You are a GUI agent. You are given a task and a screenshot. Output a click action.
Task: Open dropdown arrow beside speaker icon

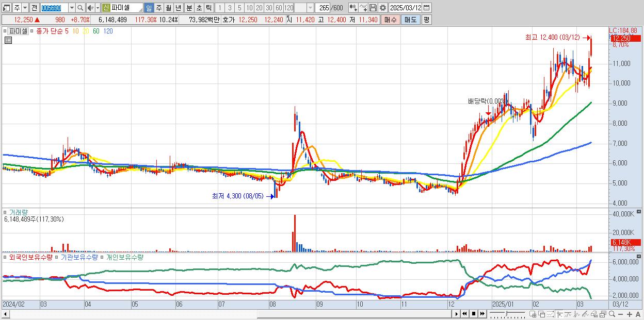click(x=98, y=8)
